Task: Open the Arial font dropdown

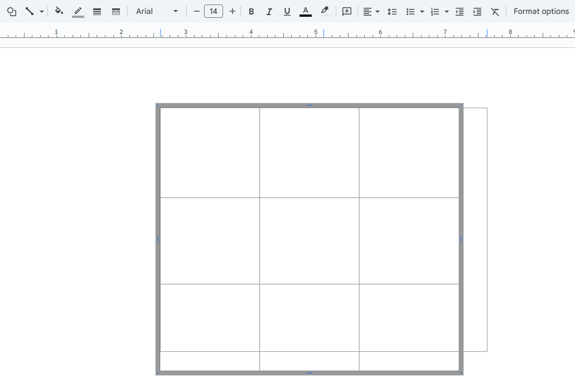Action: (x=156, y=11)
